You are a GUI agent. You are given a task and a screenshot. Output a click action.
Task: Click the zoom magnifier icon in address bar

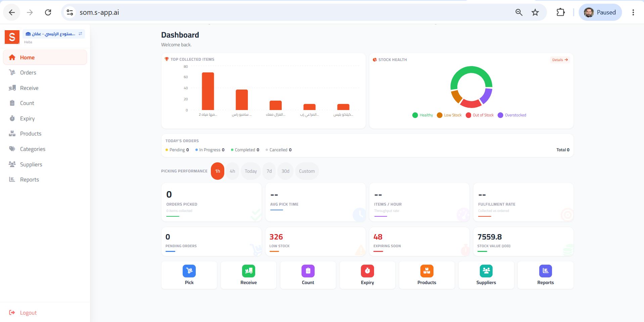[519, 12]
